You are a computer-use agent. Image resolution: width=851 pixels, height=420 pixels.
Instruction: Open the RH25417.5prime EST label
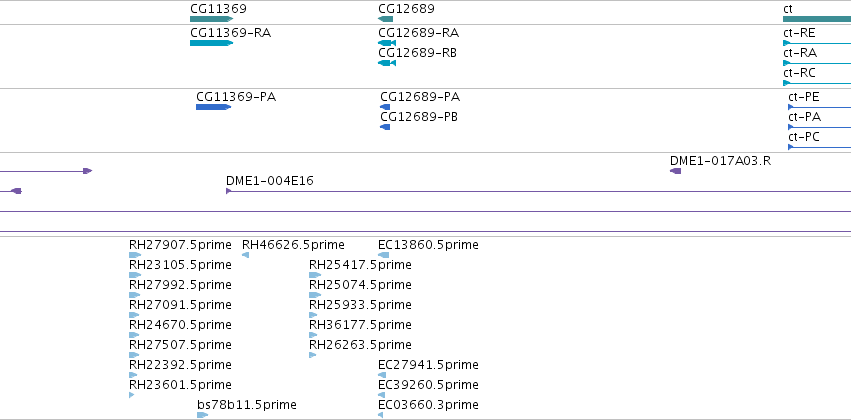point(360,265)
